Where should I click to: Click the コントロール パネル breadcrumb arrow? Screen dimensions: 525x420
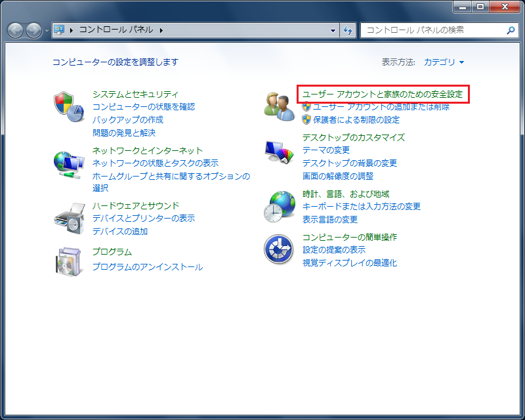pos(161,30)
